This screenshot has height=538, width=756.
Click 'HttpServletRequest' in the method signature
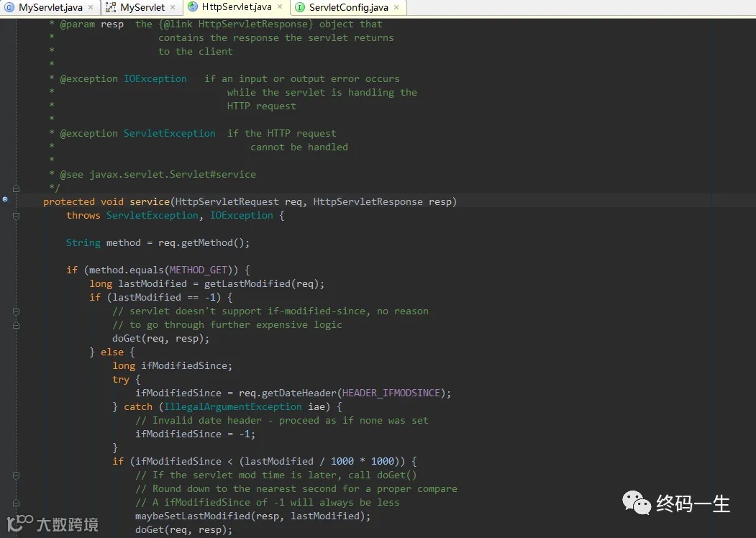coord(227,201)
